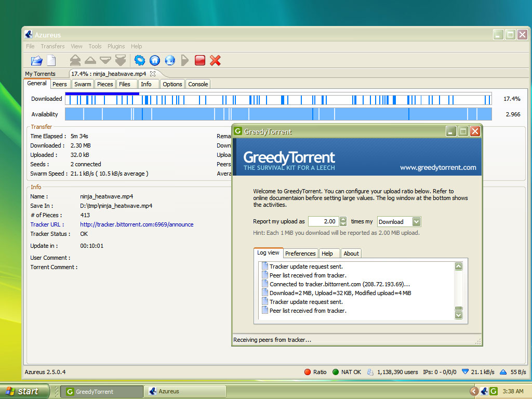The height and width of the screenshot is (399, 532).
Task: Move torrent to bottom of queue
Action: (x=121, y=60)
